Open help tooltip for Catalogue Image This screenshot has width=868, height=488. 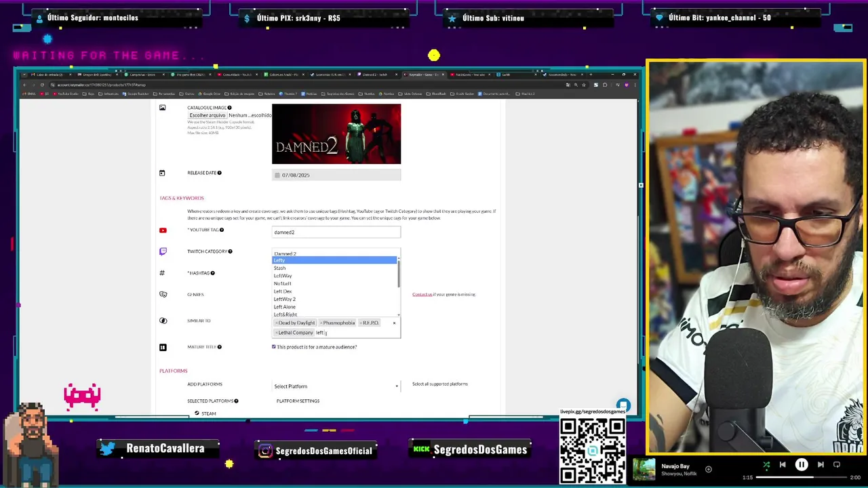tap(229, 108)
